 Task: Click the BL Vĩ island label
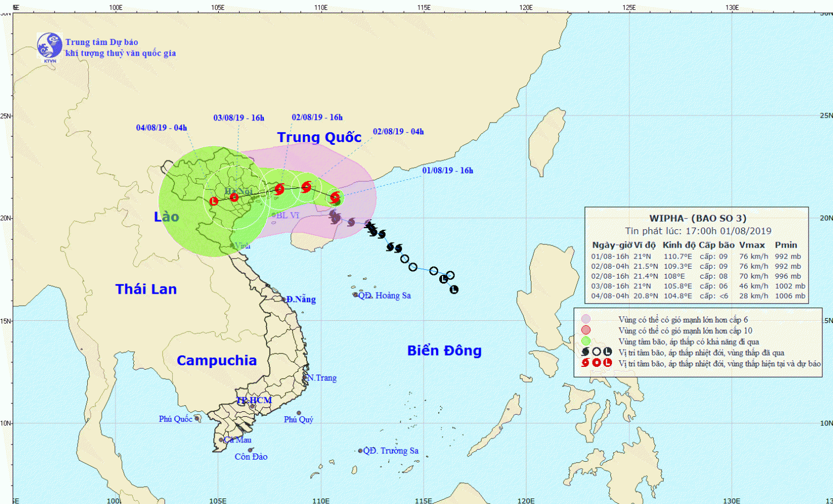[288, 215]
